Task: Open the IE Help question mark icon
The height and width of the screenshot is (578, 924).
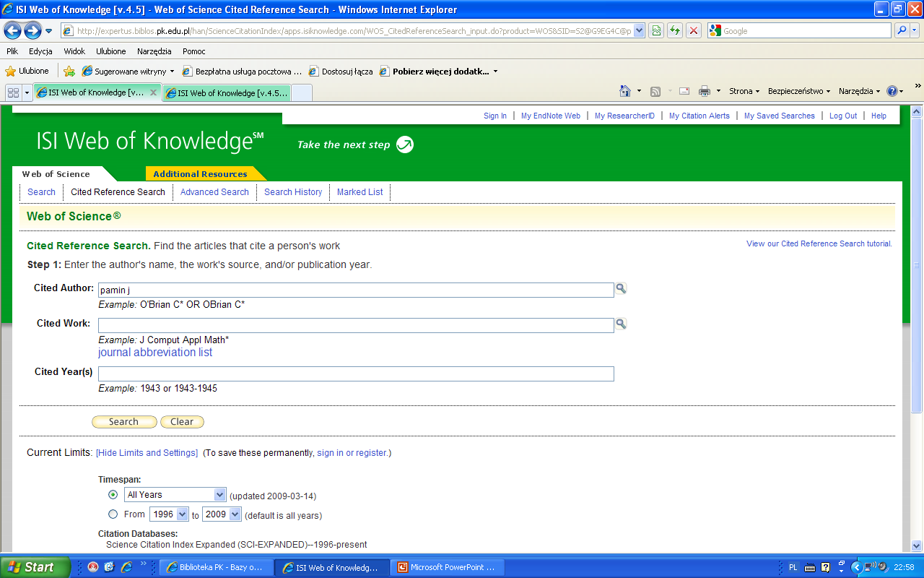Action: pyautogui.click(x=892, y=91)
